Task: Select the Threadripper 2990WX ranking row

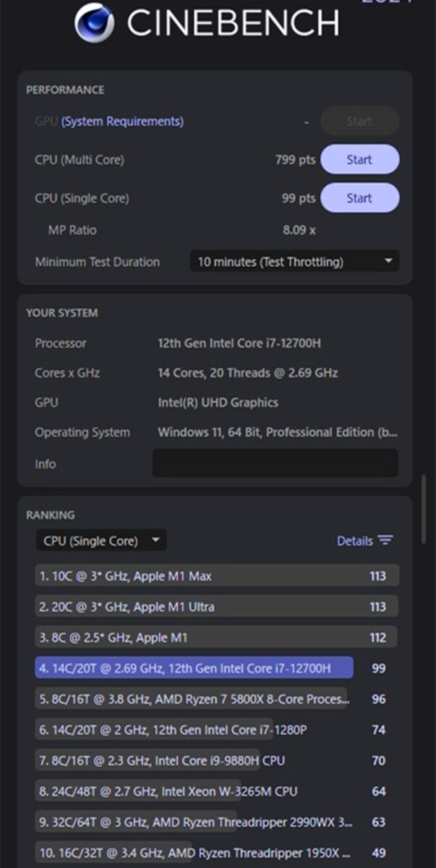Action: [192, 822]
